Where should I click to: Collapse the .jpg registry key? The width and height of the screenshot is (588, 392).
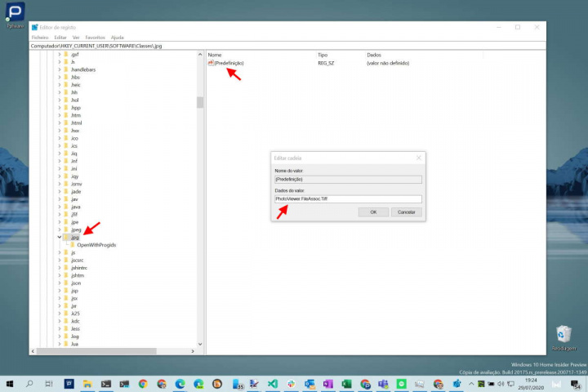click(x=59, y=238)
